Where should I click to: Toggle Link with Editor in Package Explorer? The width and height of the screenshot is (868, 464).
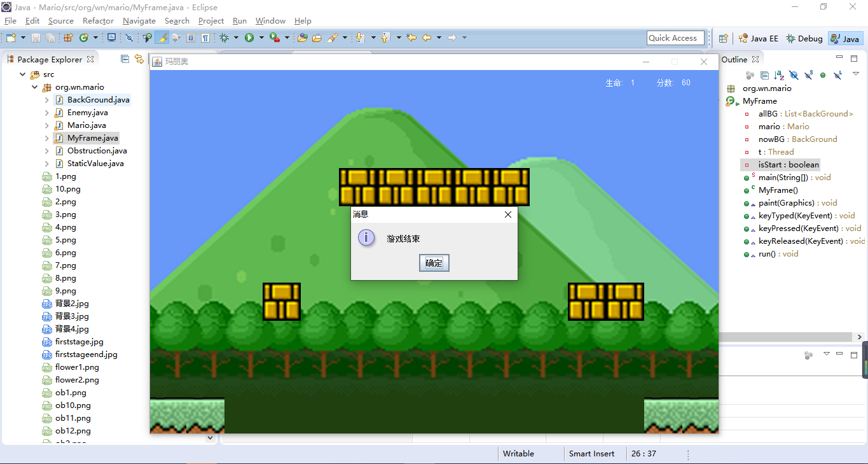(x=139, y=59)
